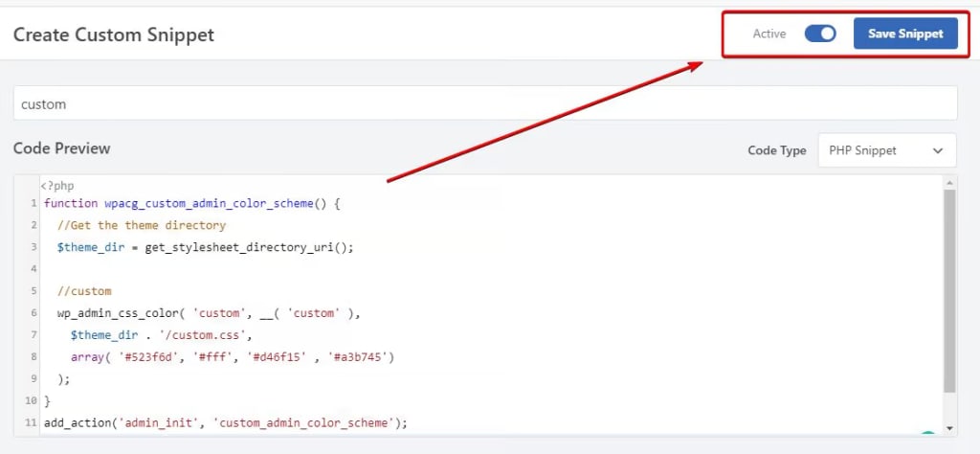Click the wp_admin_css_color code line
Image resolution: width=980 pixels, height=454 pixels.
pos(209,313)
